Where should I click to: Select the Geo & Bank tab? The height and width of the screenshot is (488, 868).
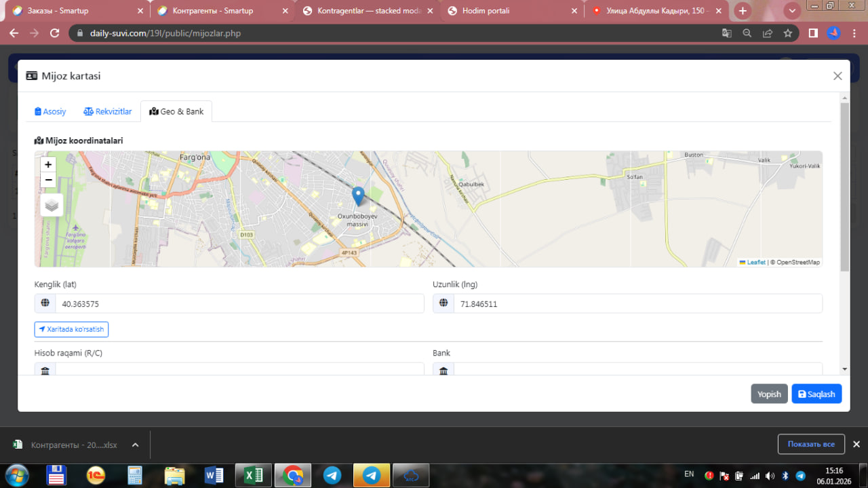pyautogui.click(x=176, y=111)
